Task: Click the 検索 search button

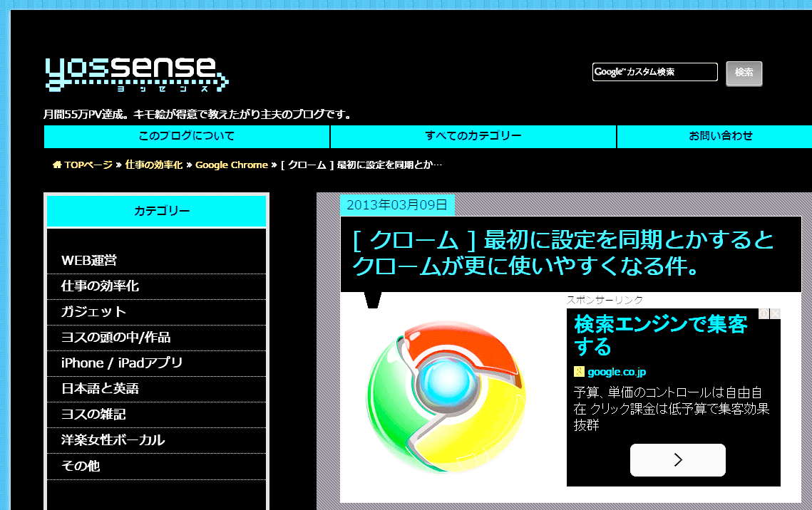Action: click(x=744, y=73)
